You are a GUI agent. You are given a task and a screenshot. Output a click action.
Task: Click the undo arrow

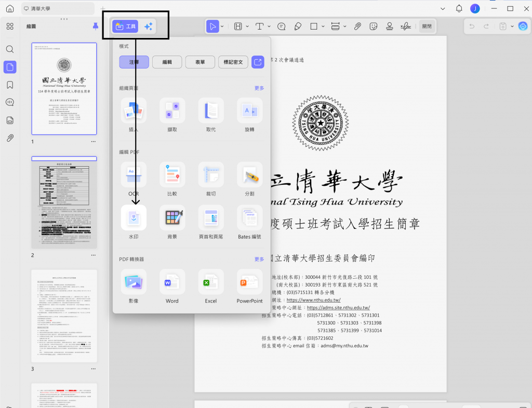click(x=472, y=26)
